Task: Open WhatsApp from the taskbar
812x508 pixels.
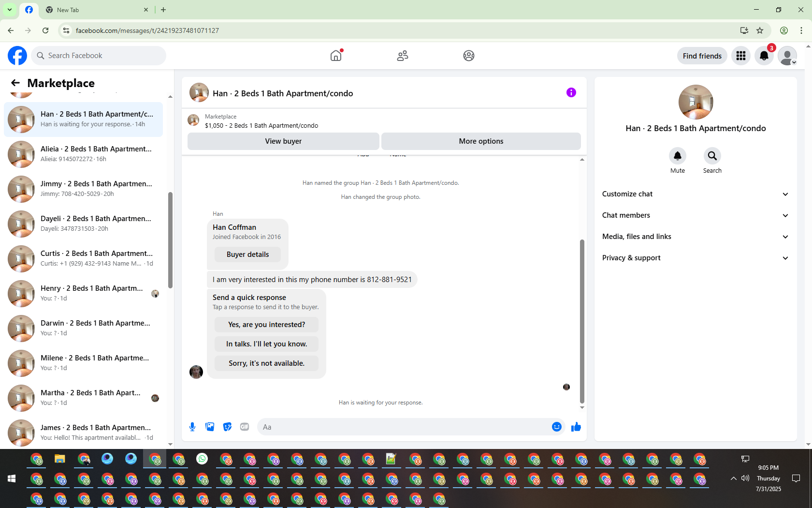Action: [202, 459]
